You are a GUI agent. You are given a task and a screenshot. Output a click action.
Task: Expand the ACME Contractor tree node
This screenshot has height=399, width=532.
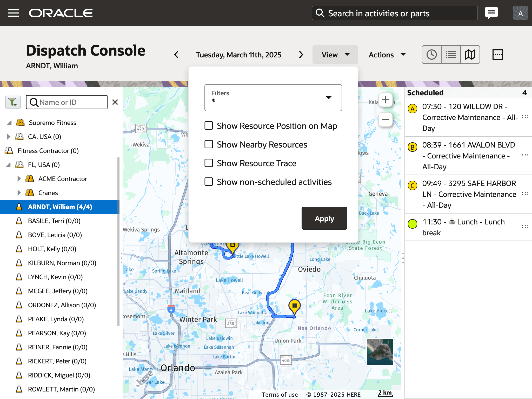pos(19,179)
